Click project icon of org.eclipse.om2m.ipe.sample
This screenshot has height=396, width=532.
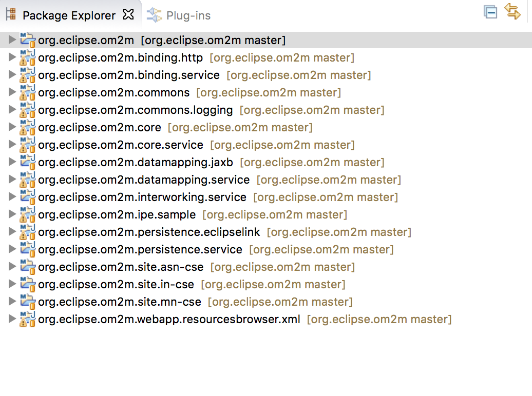pyautogui.click(x=27, y=214)
